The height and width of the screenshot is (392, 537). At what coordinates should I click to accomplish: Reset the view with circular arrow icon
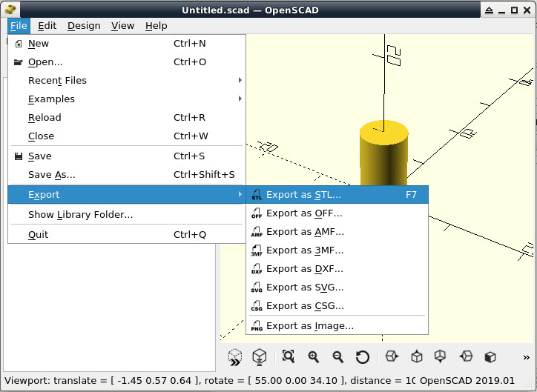point(363,357)
